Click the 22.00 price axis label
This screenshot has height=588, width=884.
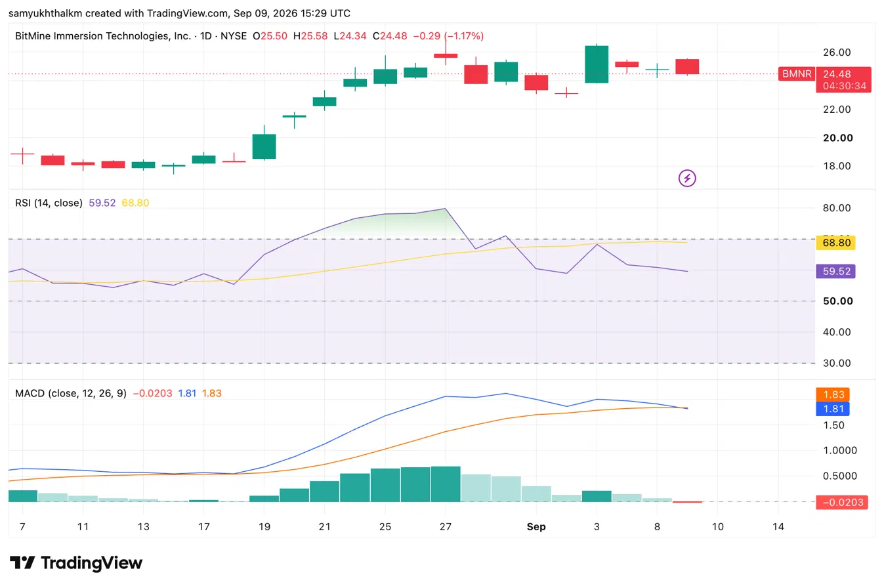pyautogui.click(x=837, y=109)
